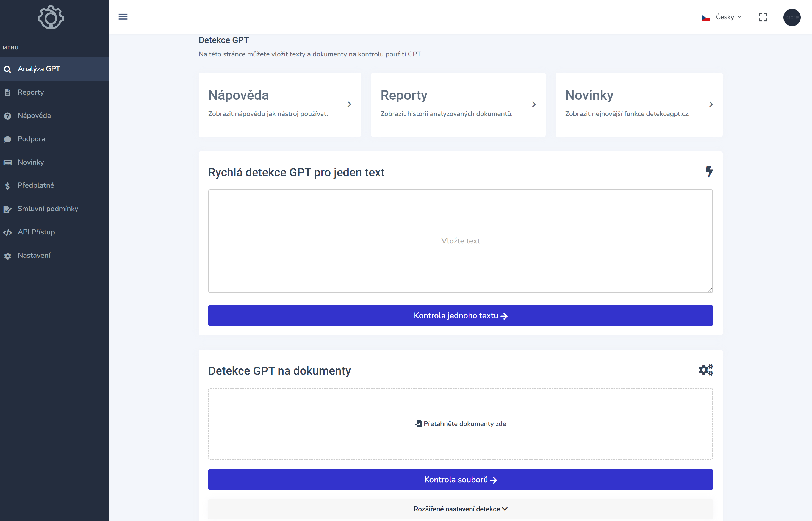Open the user avatar profile
Screen dimensions: 812x521
[792, 17]
